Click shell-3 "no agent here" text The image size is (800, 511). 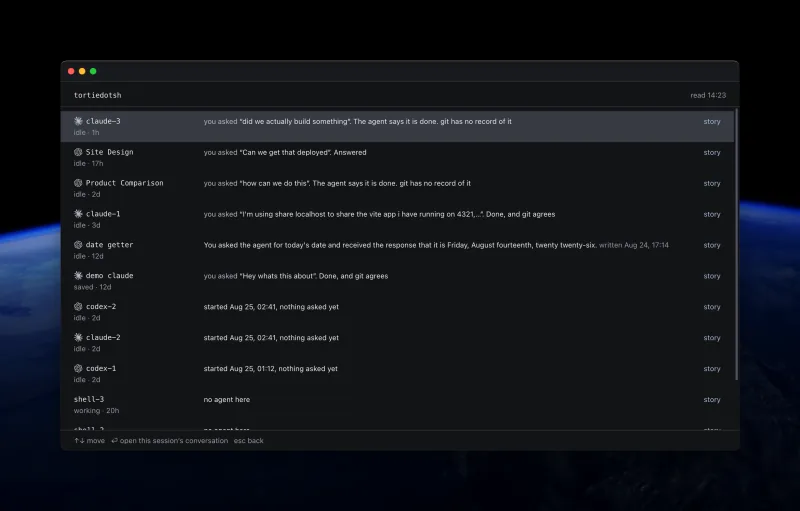[x=227, y=400]
